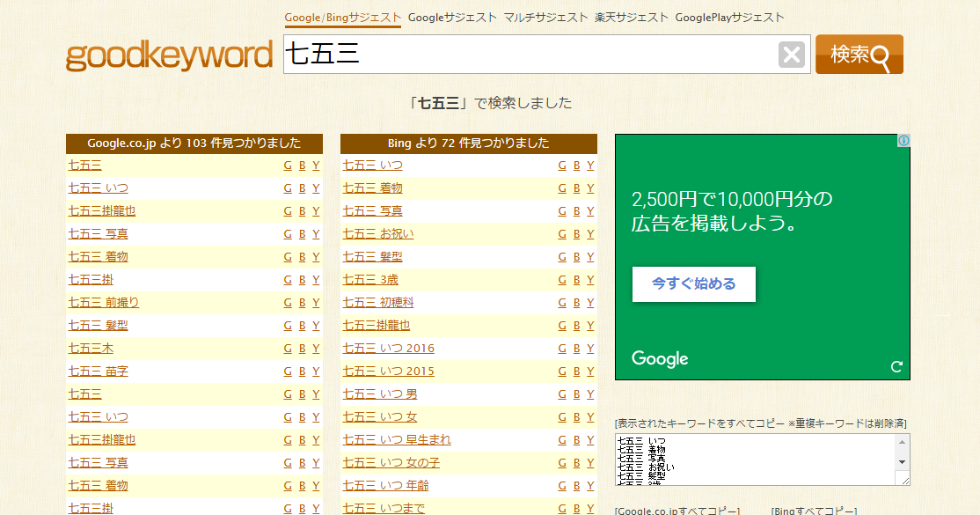Click the ad information (i) icon
This screenshot has height=515, width=980.
coord(903,141)
